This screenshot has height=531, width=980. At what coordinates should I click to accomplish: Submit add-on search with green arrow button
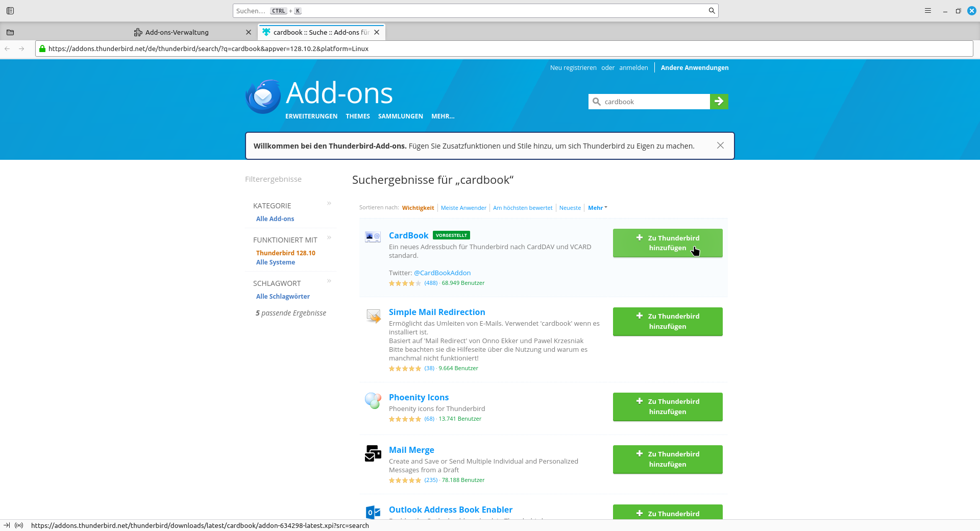click(719, 102)
